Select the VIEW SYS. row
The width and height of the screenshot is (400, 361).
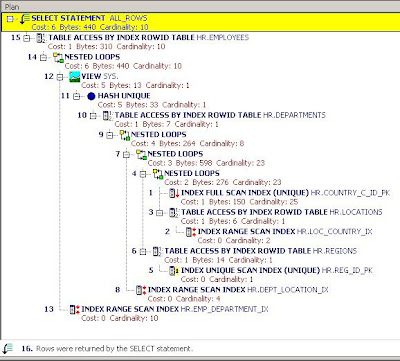point(100,76)
